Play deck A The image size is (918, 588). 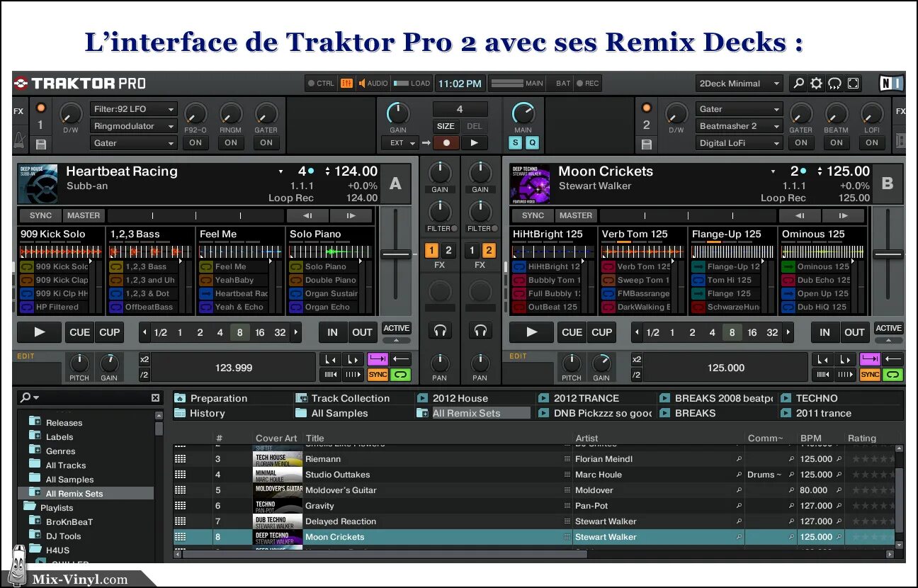pyautogui.click(x=39, y=332)
